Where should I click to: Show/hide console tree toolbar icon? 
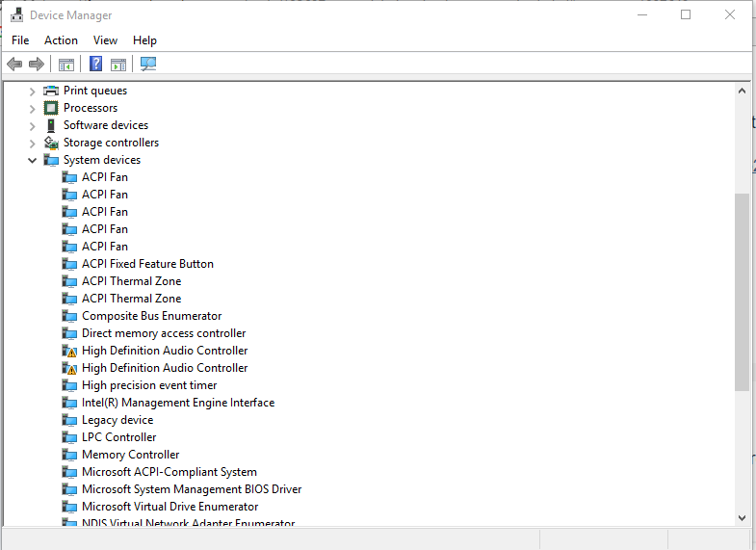tap(66, 65)
